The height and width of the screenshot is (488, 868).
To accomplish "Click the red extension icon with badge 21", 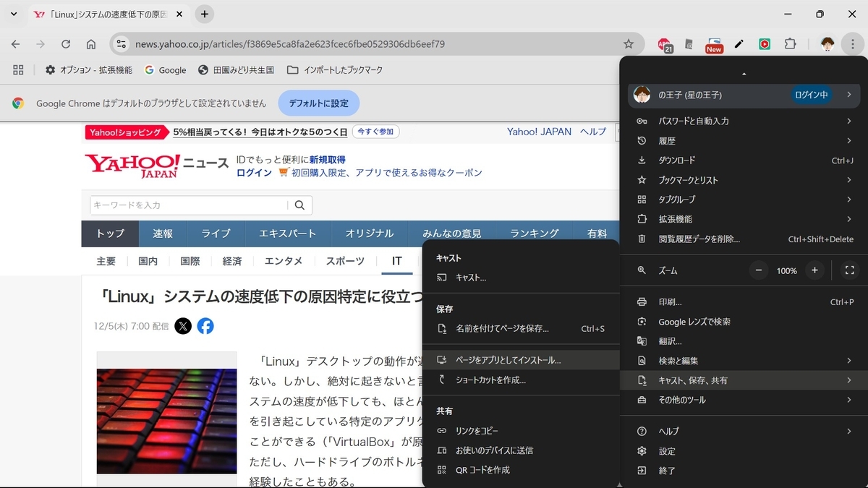I will (665, 45).
